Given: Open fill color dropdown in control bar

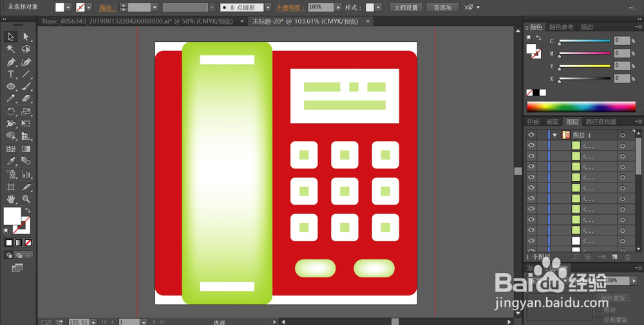Looking at the screenshot, I should pyautogui.click(x=68, y=7).
